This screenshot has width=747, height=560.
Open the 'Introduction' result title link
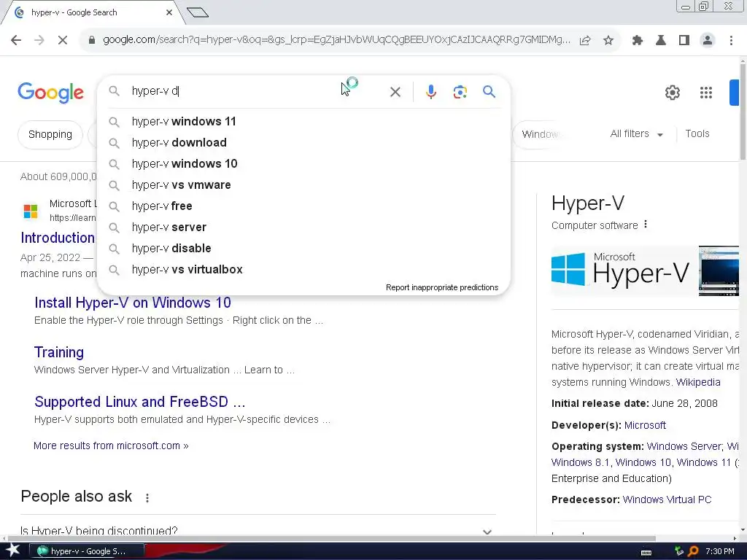coord(58,238)
